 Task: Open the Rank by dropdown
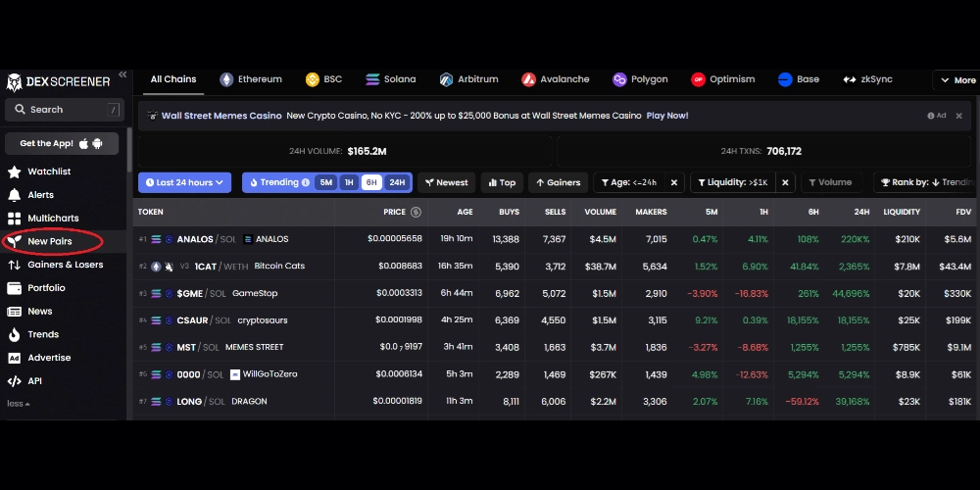pos(926,182)
